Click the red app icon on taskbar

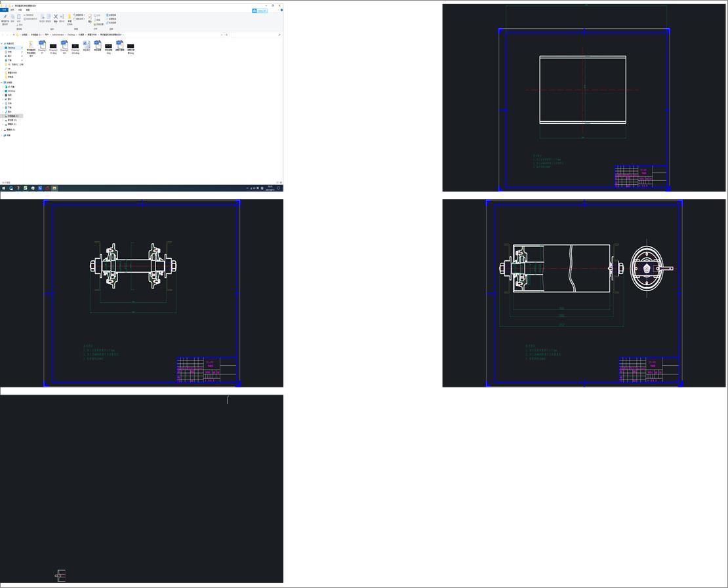coord(47,188)
